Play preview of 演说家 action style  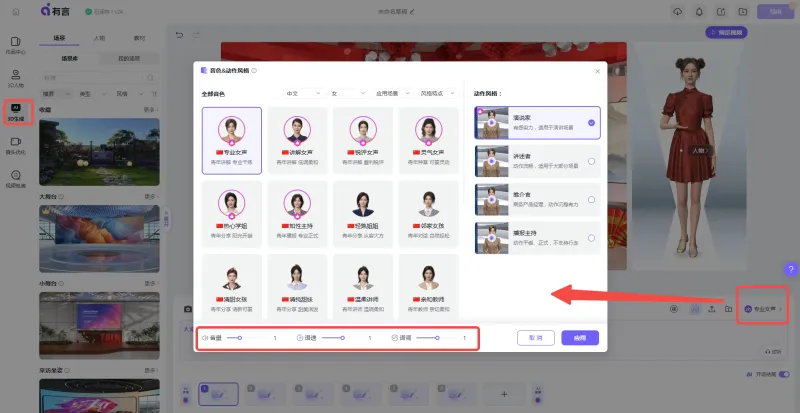pos(491,123)
